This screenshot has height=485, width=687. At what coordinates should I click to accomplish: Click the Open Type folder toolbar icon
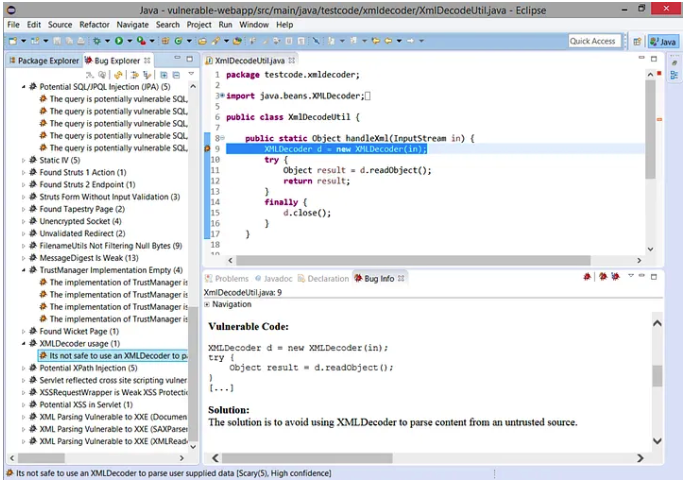[x=202, y=41]
